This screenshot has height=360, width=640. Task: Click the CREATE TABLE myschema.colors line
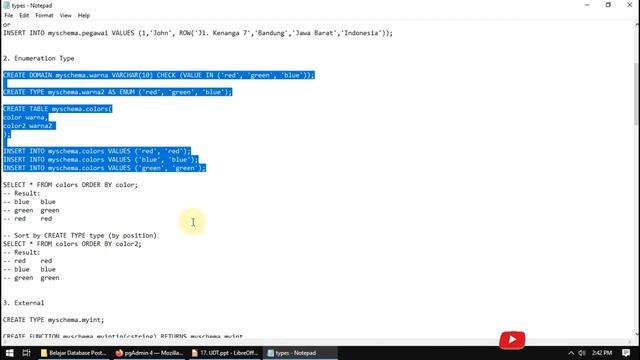[x=58, y=109]
